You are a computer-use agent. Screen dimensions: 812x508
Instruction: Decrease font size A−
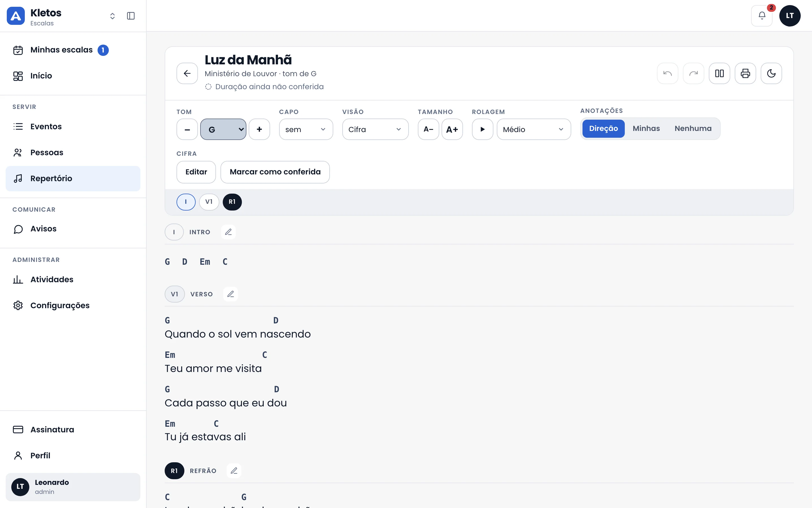point(429,129)
